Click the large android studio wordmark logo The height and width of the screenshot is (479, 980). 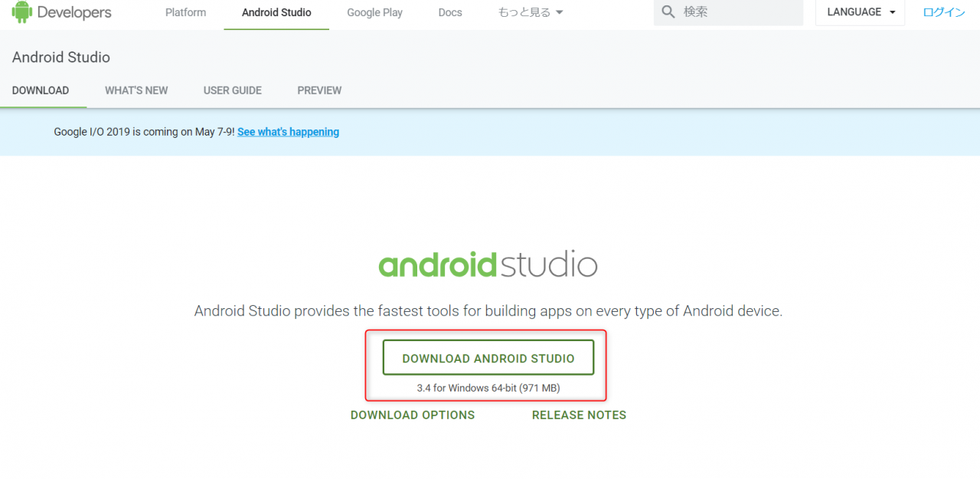[x=488, y=265]
